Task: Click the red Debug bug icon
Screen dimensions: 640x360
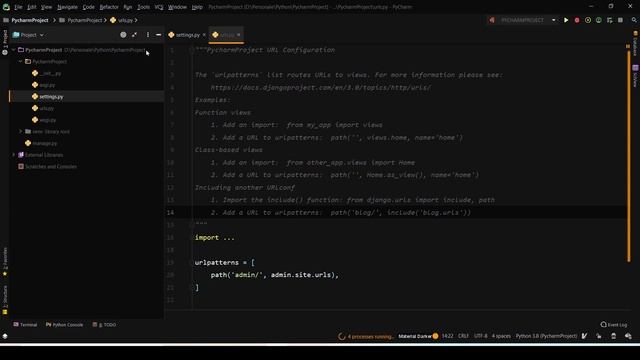Action: (577, 20)
